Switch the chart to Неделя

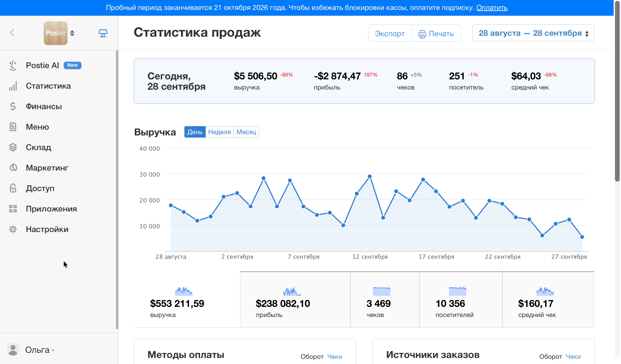click(219, 132)
